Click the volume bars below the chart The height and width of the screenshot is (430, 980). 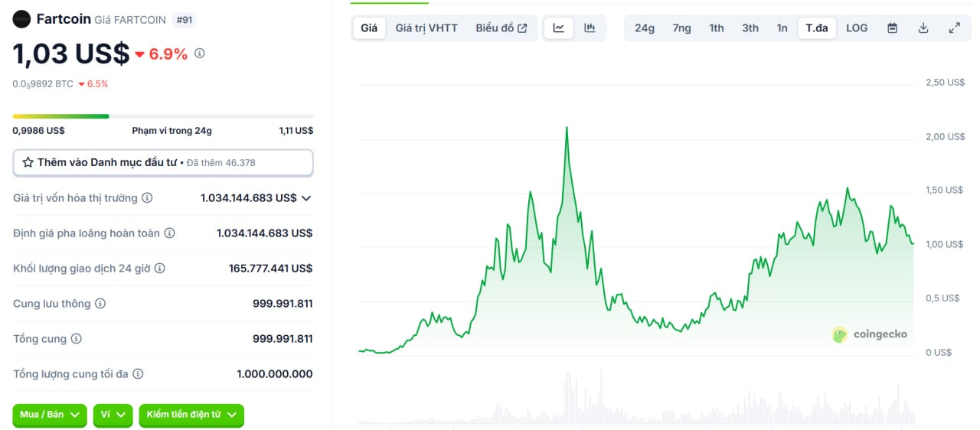pyautogui.click(x=636, y=398)
